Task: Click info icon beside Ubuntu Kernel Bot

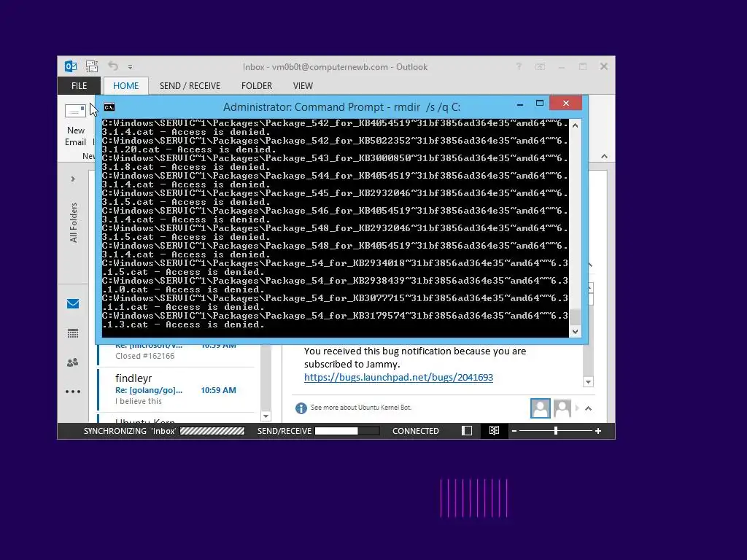Action: coord(301,408)
